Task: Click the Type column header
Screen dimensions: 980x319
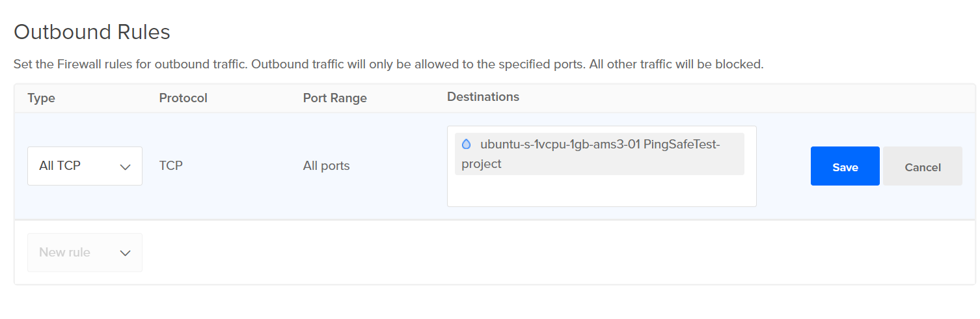Action: pos(41,98)
